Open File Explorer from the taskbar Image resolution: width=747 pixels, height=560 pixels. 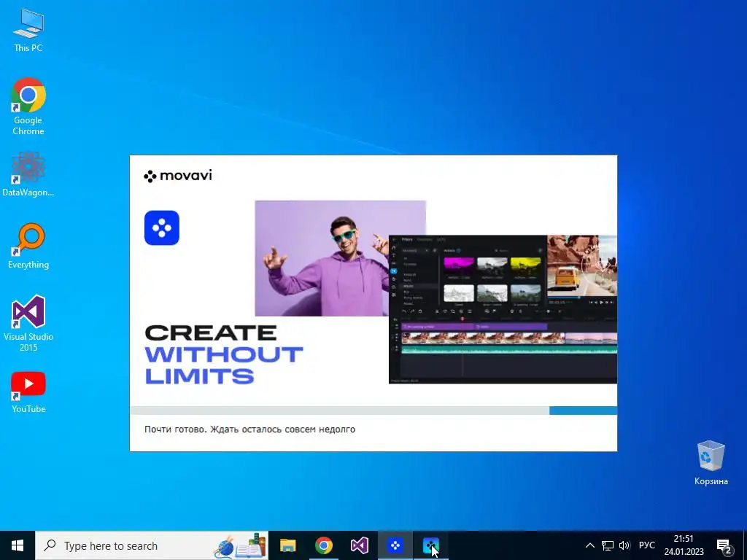coord(287,545)
